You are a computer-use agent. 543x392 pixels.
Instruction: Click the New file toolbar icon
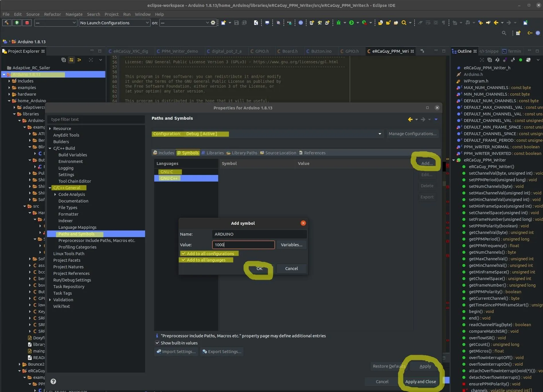223,23
